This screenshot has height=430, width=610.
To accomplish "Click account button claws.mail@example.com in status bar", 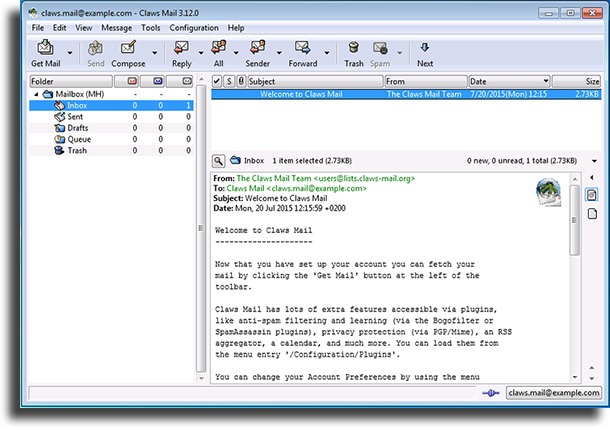I will coord(554,393).
